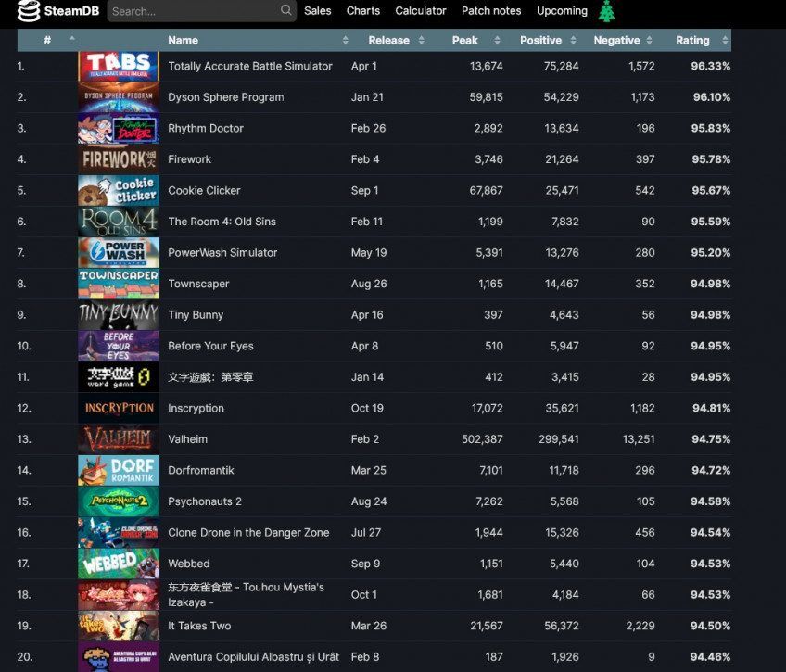
Task: Sort table by Negative column
Action: tap(617, 40)
